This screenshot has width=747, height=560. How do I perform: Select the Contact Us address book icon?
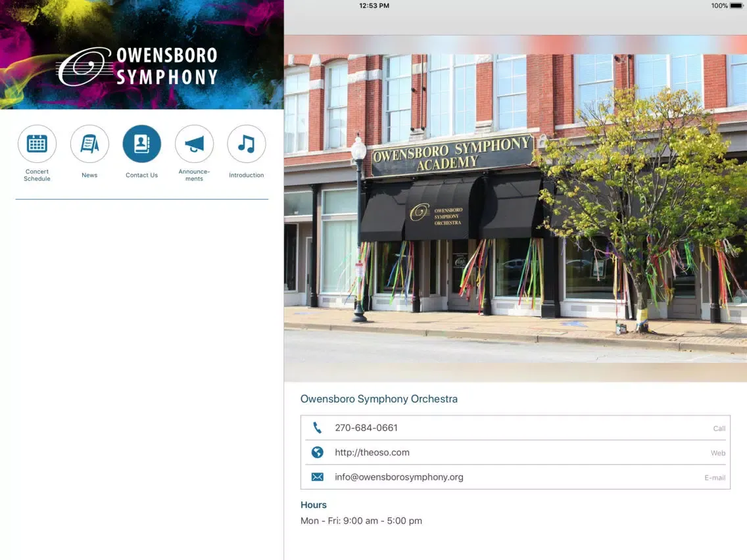click(142, 144)
